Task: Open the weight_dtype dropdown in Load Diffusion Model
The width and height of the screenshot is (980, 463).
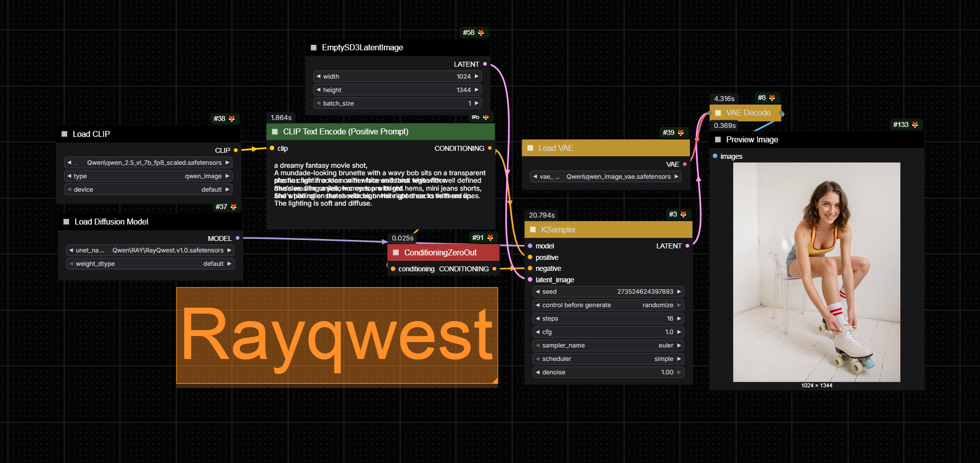Action: [150, 264]
